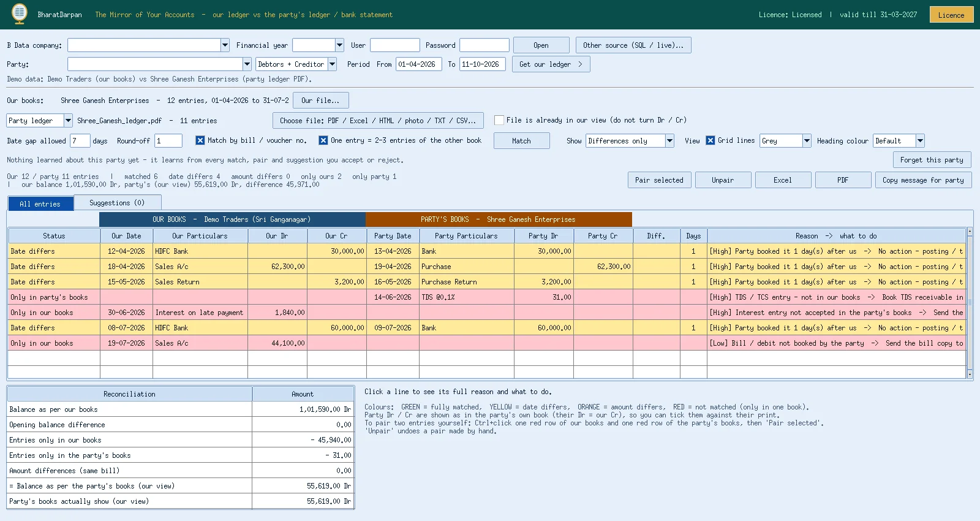Click the Our file... button
The height and width of the screenshot is (521, 980).
[321, 101]
